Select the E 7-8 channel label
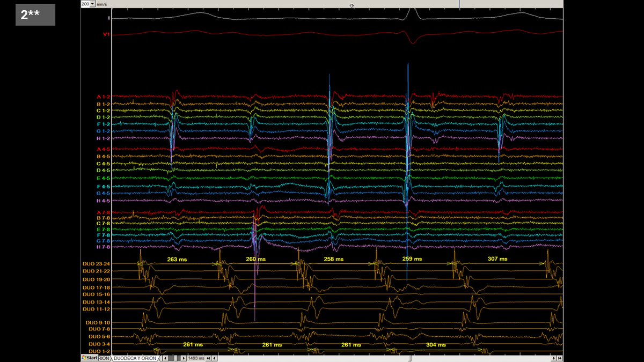 pos(103,230)
